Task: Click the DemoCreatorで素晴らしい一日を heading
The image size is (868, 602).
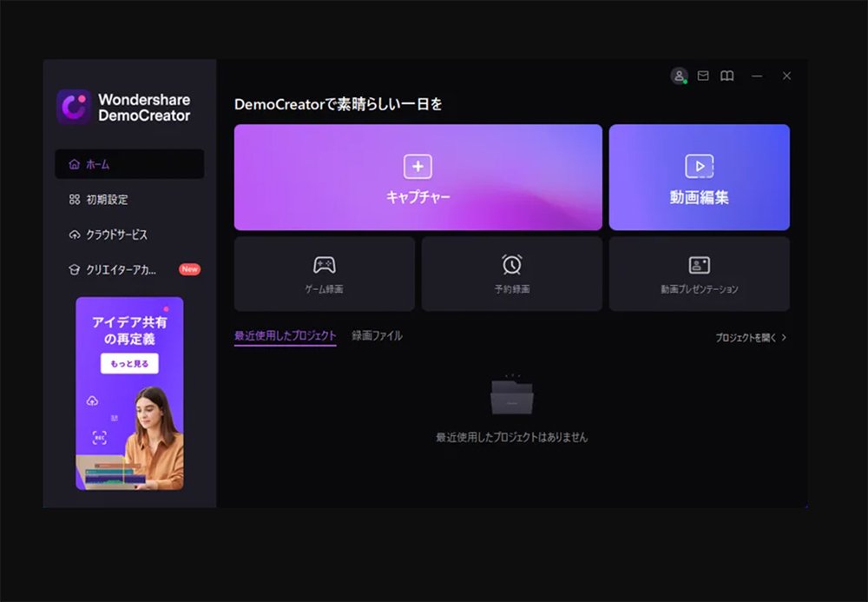Action: 339,104
